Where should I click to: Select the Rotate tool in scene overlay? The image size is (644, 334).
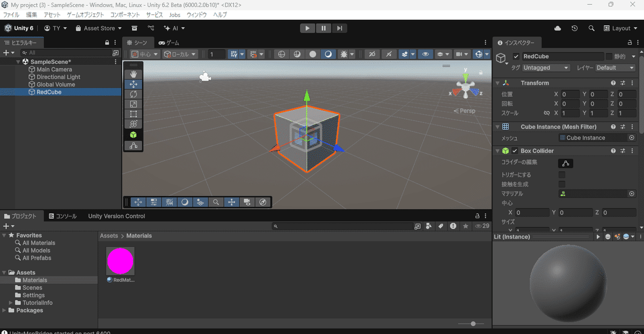pyautogui.click(x=133, y=94)
